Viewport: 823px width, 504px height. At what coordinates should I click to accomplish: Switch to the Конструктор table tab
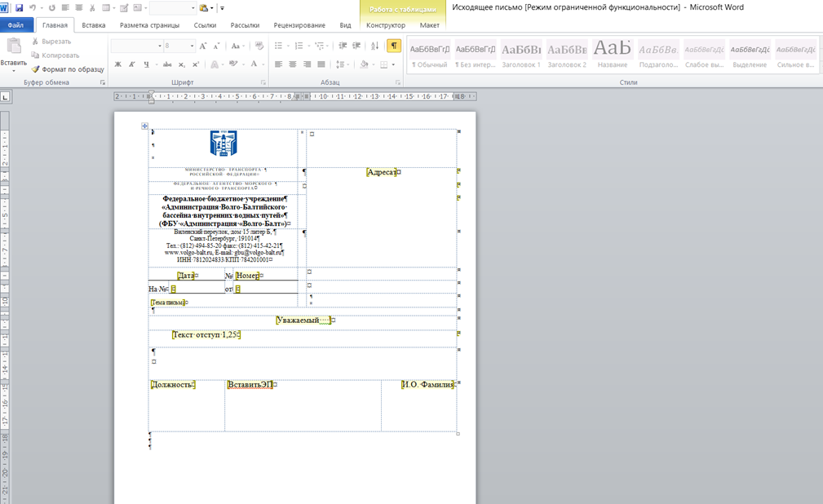[x=386, y=25]
